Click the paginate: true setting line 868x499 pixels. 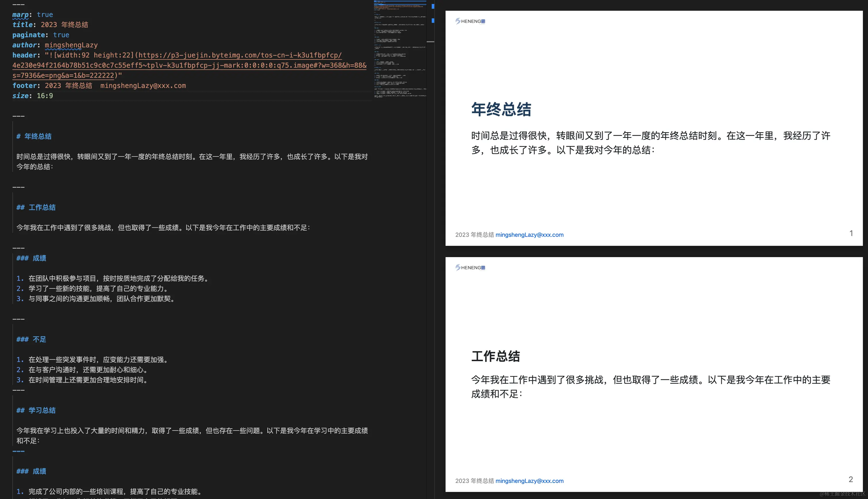coord(40,35)
